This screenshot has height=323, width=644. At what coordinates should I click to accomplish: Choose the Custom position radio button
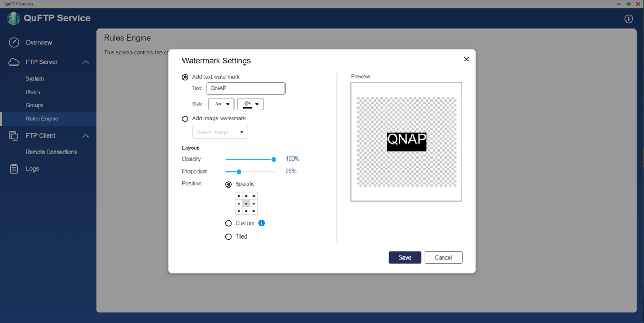pyautogui.click(x=229, y=224)
